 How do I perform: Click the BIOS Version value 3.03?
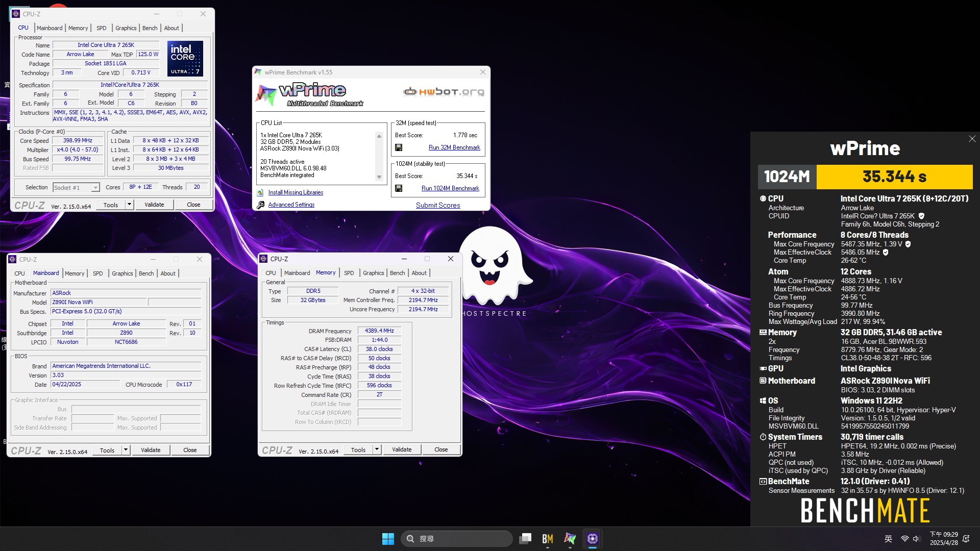click(126, 375)
